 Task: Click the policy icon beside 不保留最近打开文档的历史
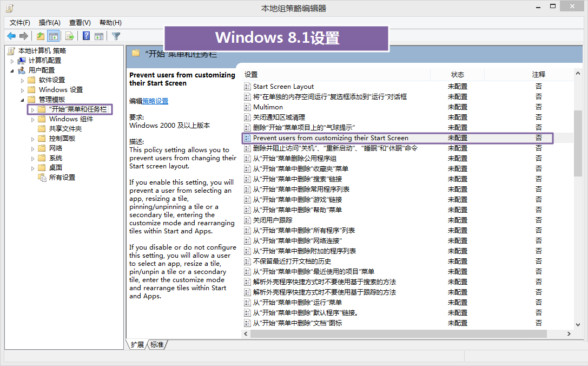pyautogui.click(x=248, y=262)
